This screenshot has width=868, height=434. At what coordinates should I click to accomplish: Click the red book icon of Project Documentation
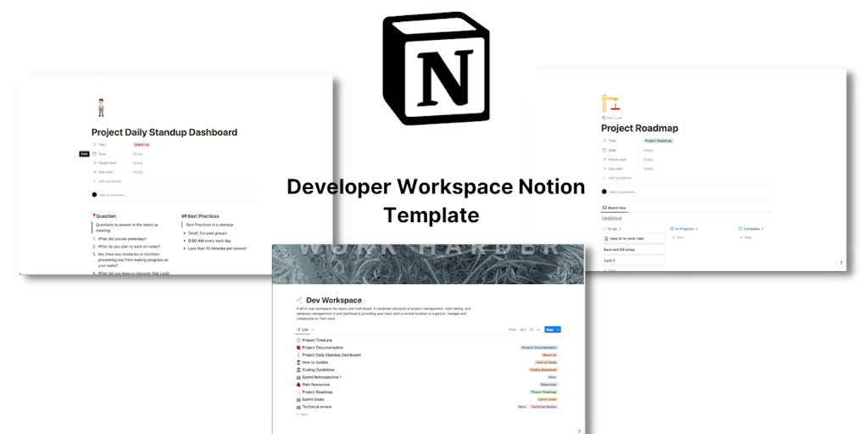coord(298,348)
